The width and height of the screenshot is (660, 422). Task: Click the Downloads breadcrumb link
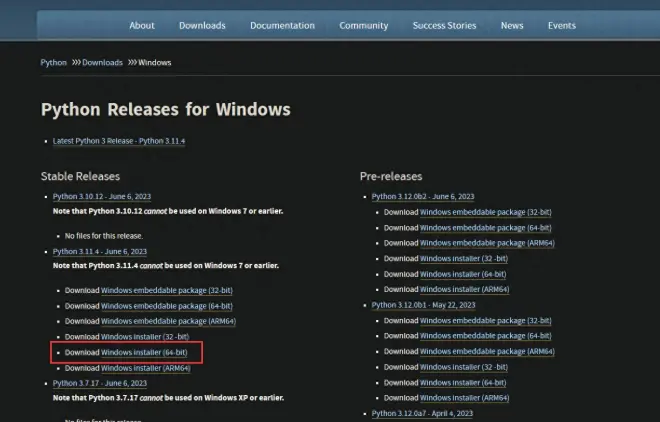click(x=102, y=63)
